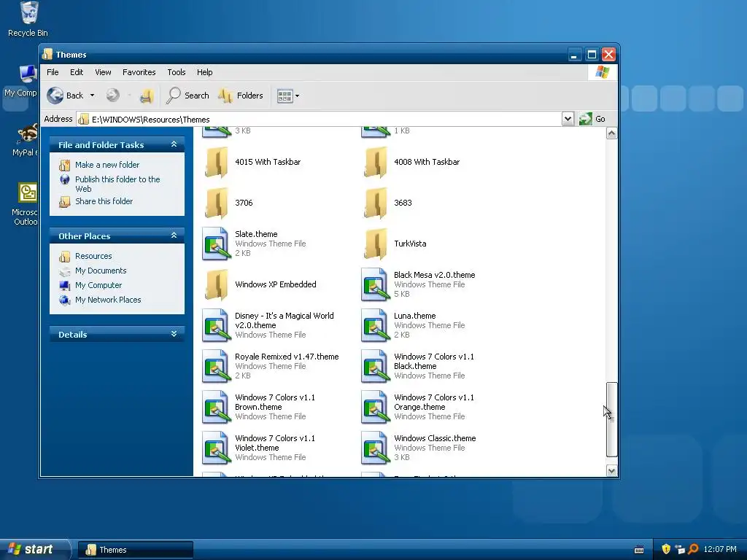Viewport: 747px width, 560px height.
Task: Click the Go button
Action: click(x=592, y=119)
